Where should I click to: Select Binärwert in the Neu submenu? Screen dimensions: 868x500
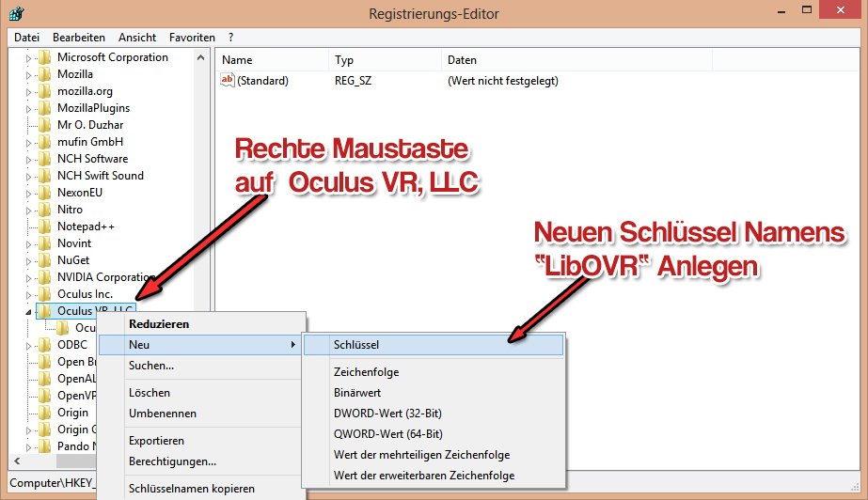pos(434,393)
